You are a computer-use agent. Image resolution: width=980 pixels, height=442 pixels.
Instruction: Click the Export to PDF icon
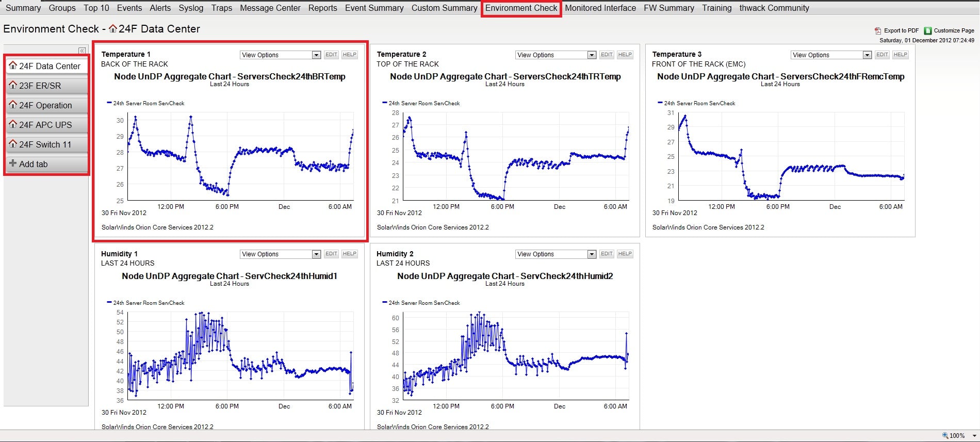[x=878, y=31]
